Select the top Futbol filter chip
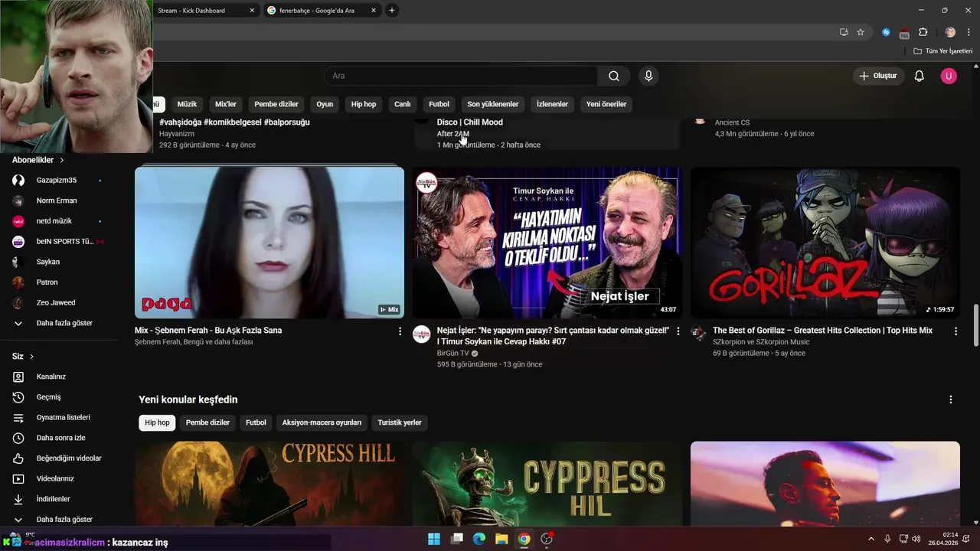 click(439, 104)
